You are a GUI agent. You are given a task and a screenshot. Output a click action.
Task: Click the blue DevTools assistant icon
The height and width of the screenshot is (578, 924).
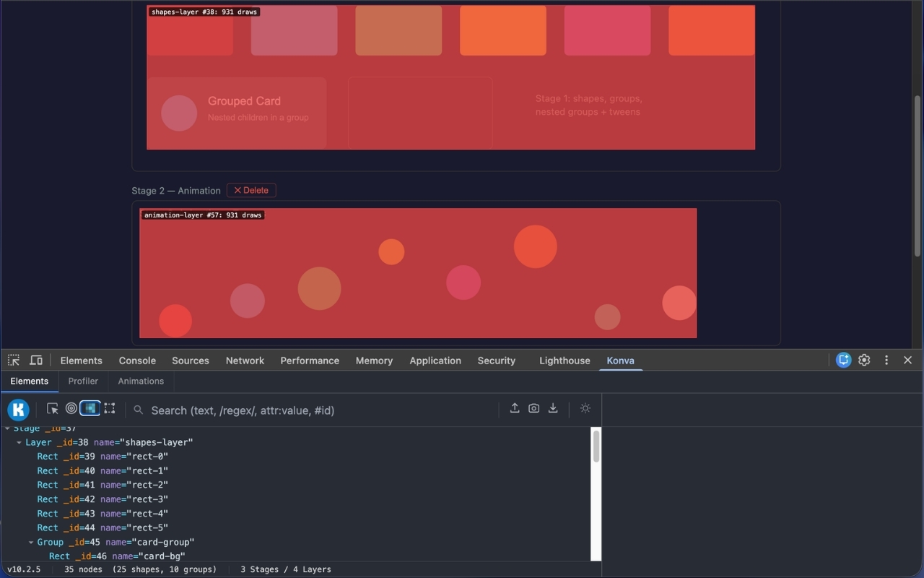843,360
